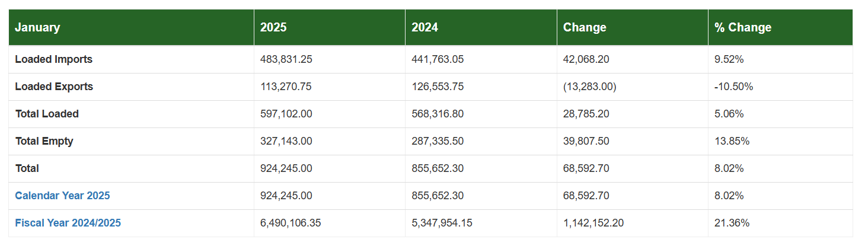
Task: Click the Change column header
Action: tap(585, 27)
